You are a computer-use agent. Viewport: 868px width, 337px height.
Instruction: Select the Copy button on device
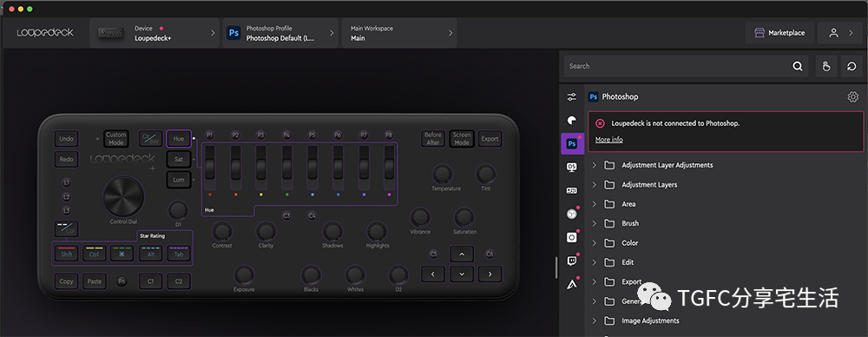[x=67, y=281]
